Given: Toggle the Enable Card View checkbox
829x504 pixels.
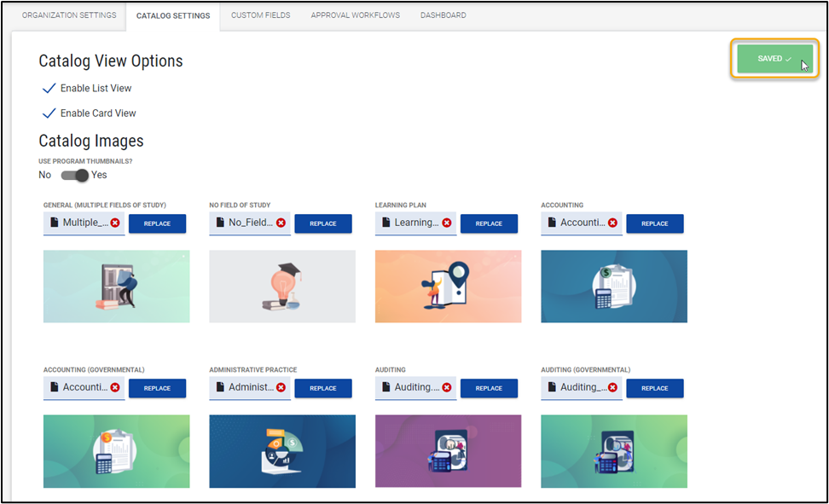Looking at the screenshot, I should click(49, 113).
